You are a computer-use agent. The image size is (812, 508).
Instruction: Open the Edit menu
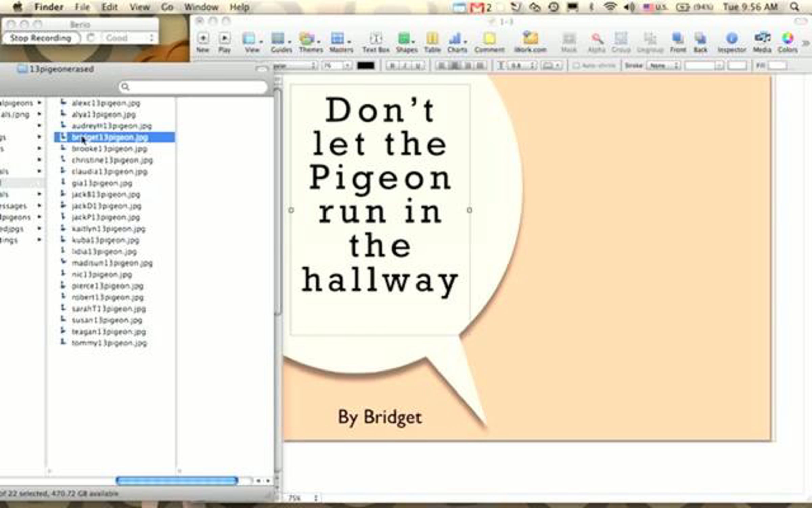coord(110,7)
